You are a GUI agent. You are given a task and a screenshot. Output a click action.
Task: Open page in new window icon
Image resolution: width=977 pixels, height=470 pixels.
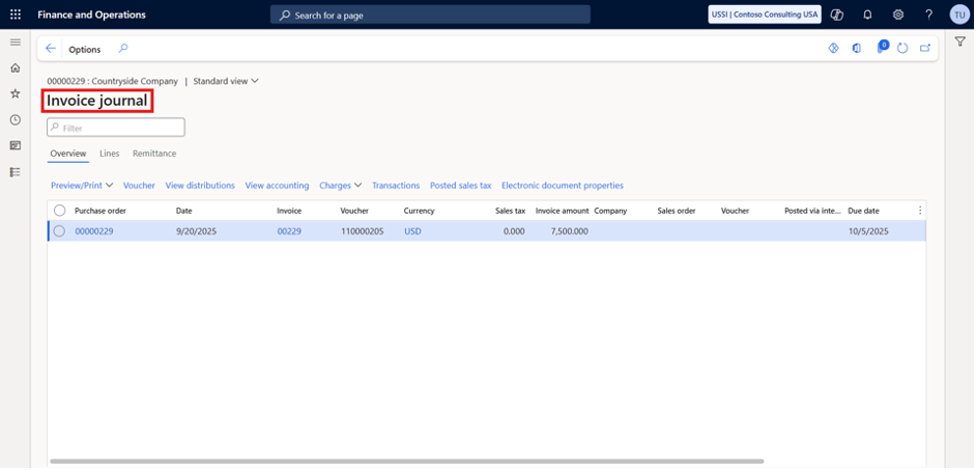click(x=925, y=49)
